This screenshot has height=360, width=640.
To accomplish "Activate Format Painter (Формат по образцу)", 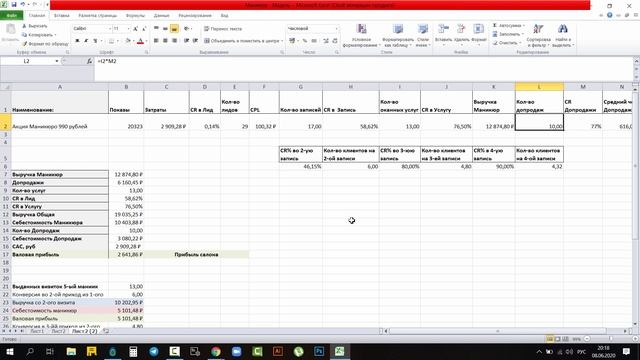I will 45,44.
